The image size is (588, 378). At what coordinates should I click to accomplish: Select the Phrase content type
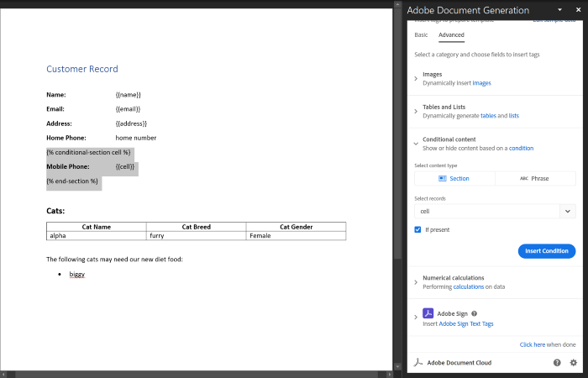(x=534, y=178)
